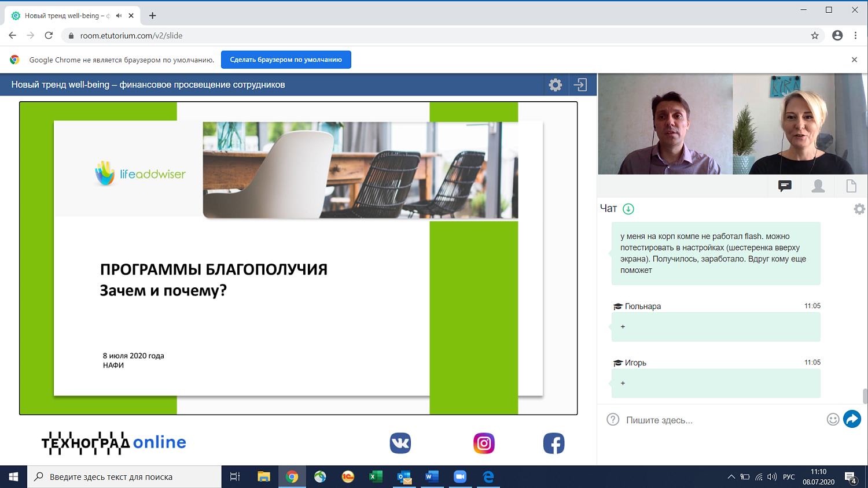Open the emoji smiley picker
This screenshot has width=868, height=488.
pyautogui.click(x=833, y=420)
